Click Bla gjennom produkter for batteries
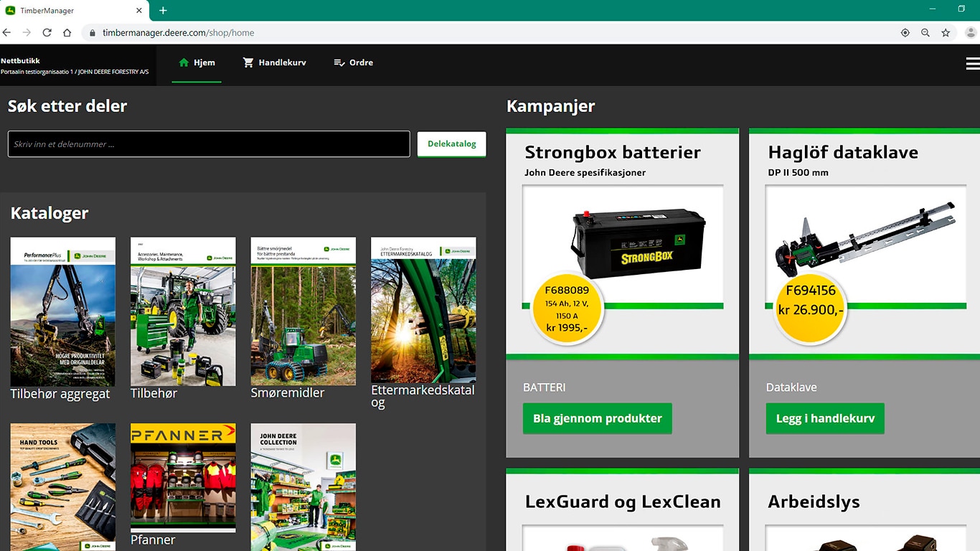 (x=598, y=418)
